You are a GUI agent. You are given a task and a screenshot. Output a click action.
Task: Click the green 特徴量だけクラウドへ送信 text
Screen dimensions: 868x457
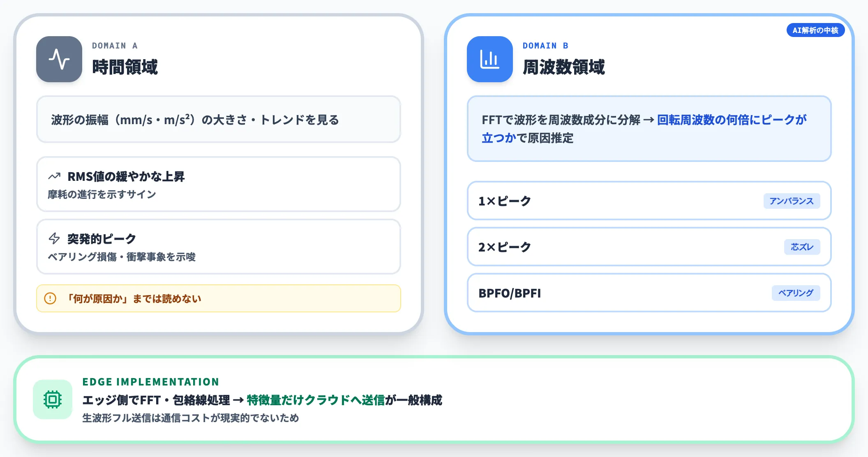pos(316,400)
